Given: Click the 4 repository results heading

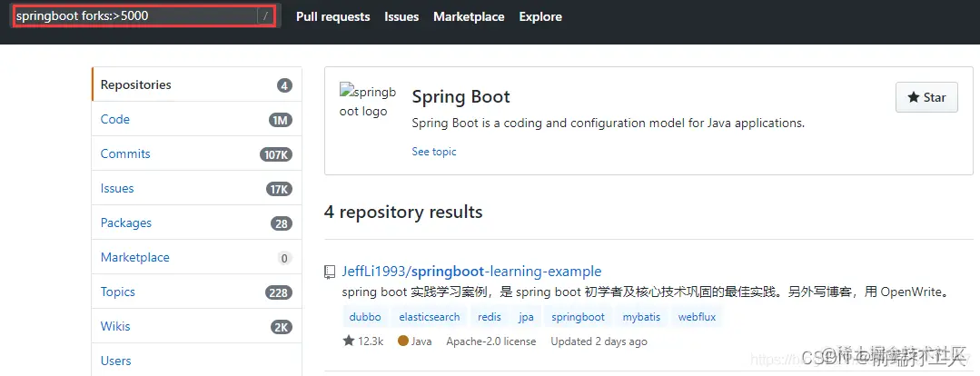Looking at the screenshot, I should (403, 212).
